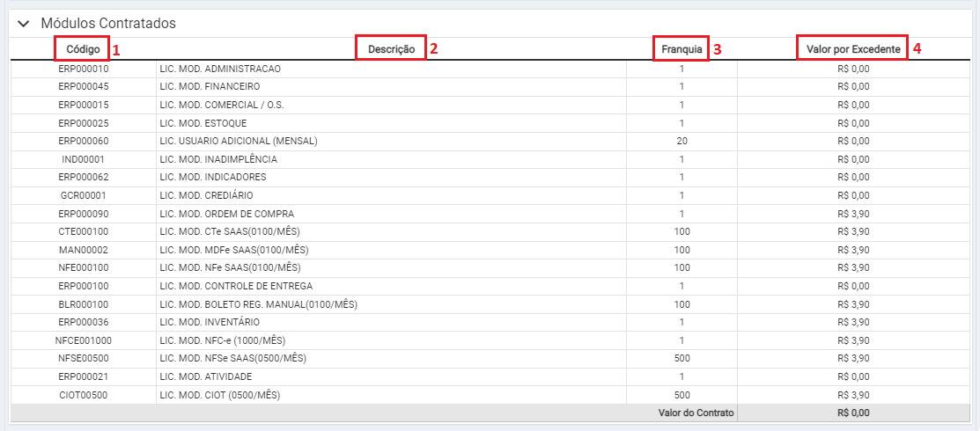Screen dimensions: 980x431
Task: Click description LIC. MOD. COMERCIAL / O.S.
Action: point(222,105)
